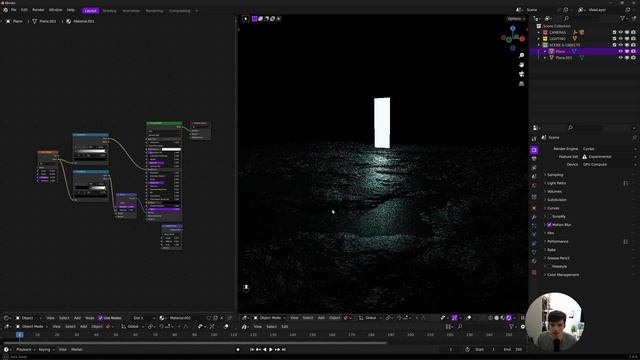Click the play animation button
640x360 pixels.
tap(271, 349)
